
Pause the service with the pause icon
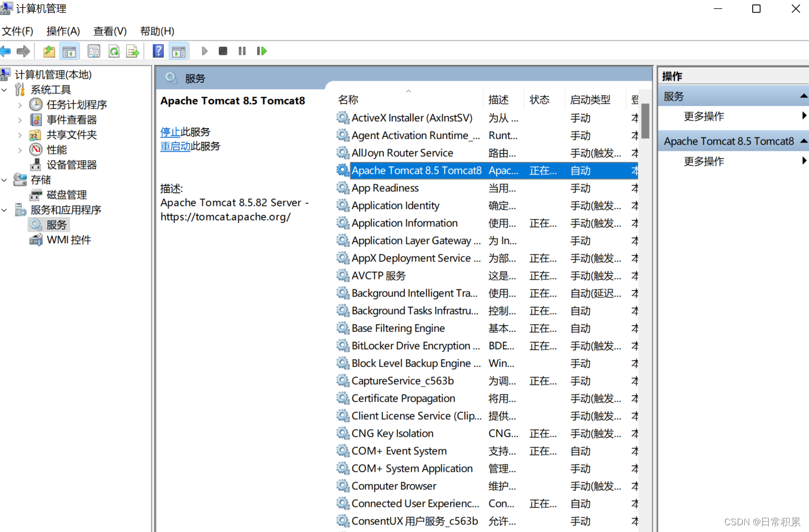click(242, 51)
